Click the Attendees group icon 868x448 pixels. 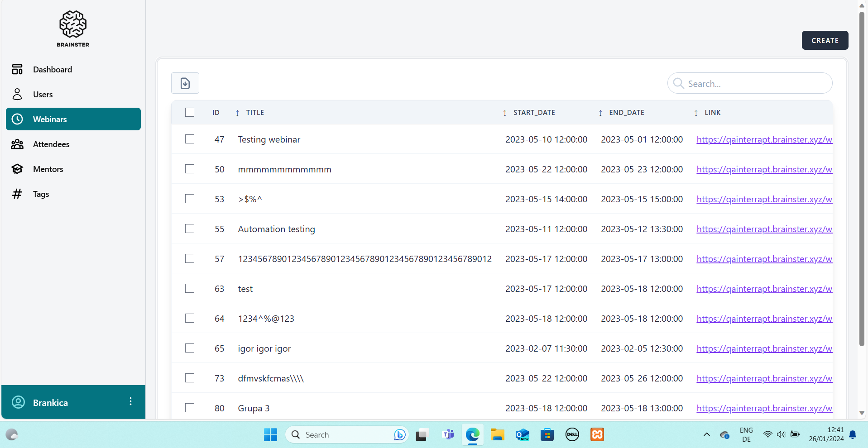pos(17,144)
